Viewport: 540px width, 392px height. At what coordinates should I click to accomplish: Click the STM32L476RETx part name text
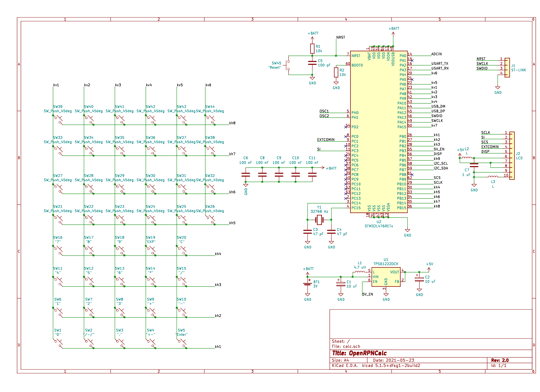pyautogui.click(x=379, y=226)
